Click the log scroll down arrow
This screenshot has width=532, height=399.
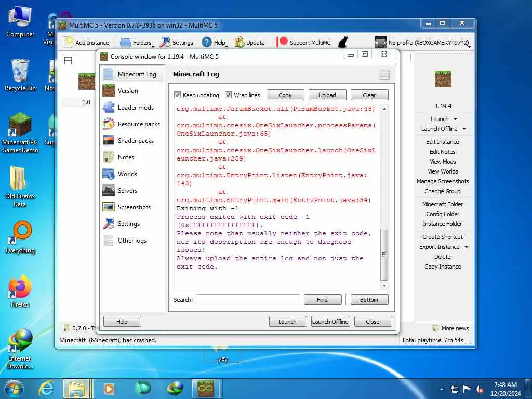(x=384, y=285)
